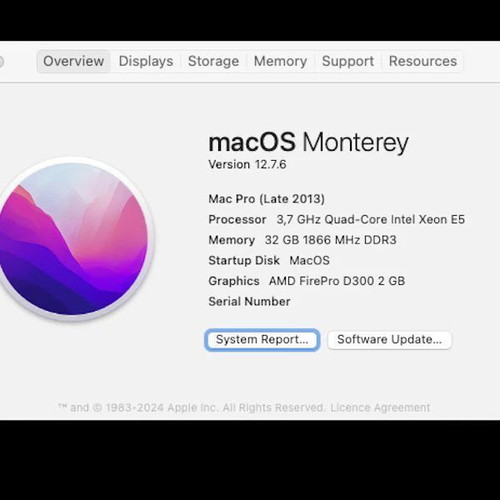Click memory value 32 GB 1866 MHz DDR3

[330, 240]
